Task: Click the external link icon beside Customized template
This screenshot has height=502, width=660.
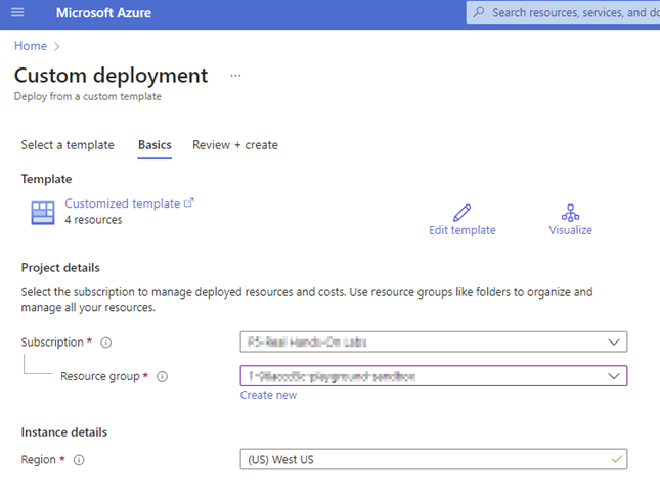Action: (189, 203)
